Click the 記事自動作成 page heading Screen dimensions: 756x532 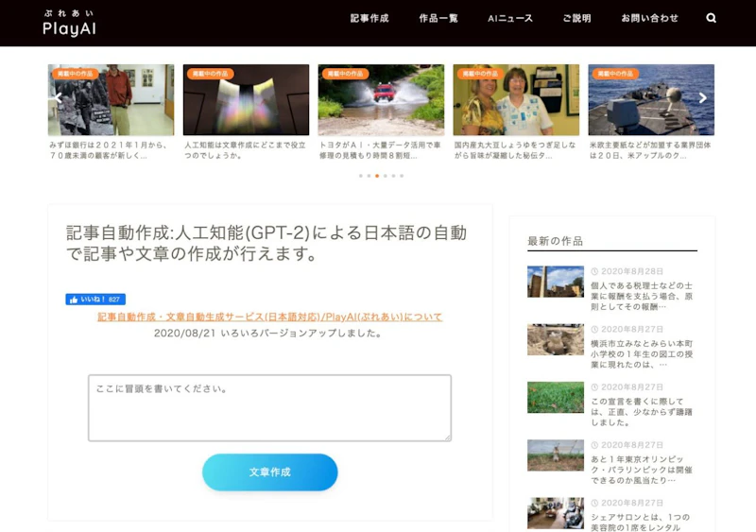pos(266,243)
